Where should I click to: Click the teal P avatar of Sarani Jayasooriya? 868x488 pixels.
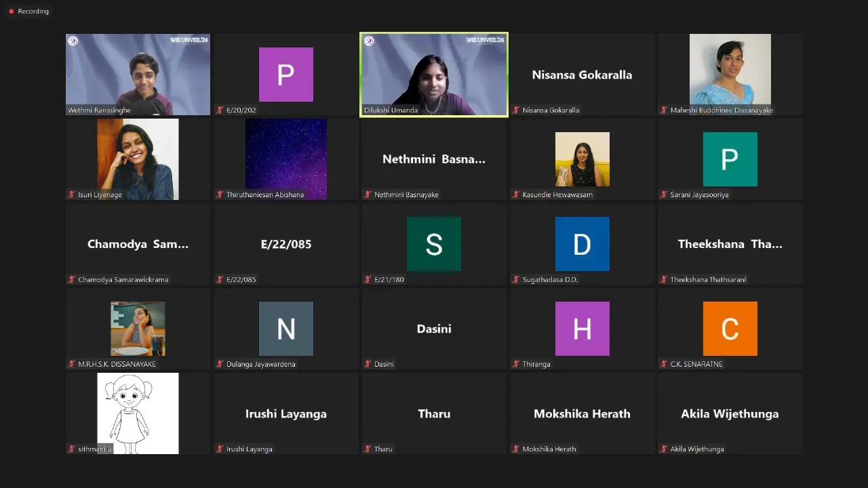tap(730, 159)
